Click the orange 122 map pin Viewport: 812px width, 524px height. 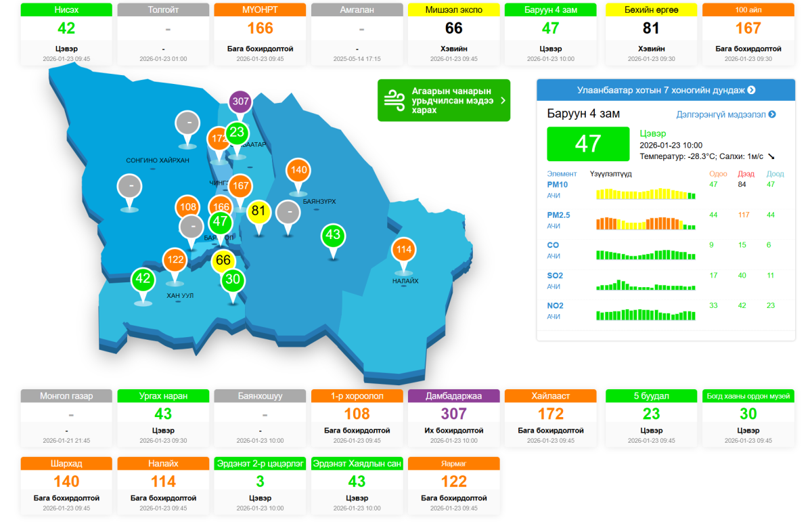point(175,260)
